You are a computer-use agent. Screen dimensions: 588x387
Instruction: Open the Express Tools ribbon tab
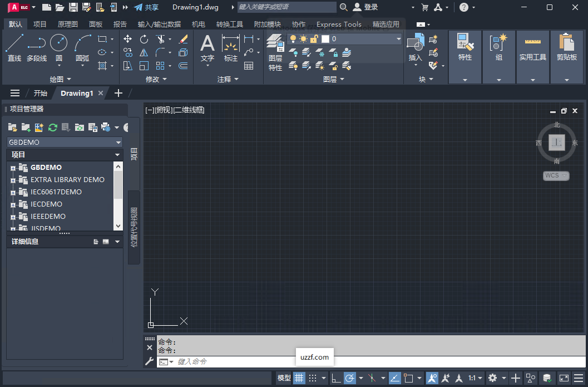click(x=339, y=24)
